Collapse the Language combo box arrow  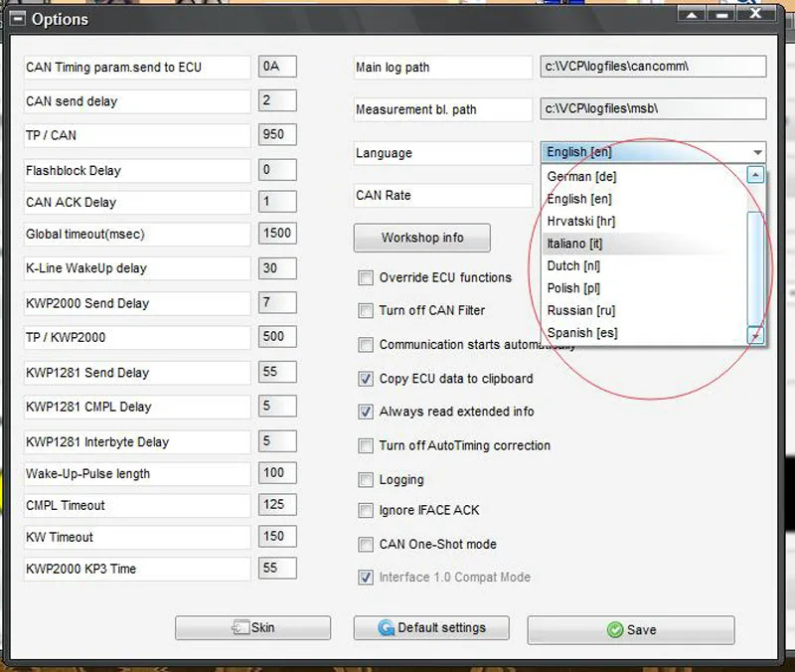[x=757, y=152]
